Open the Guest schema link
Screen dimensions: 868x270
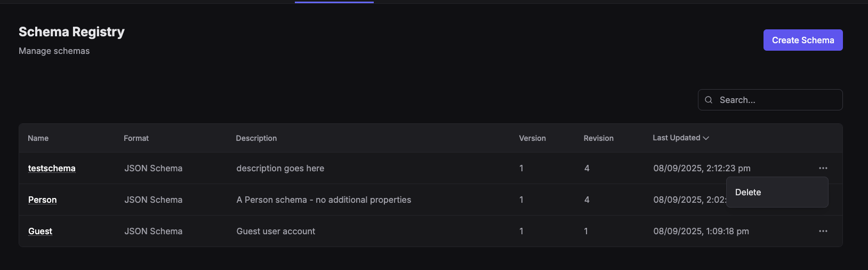click(40, 231)
